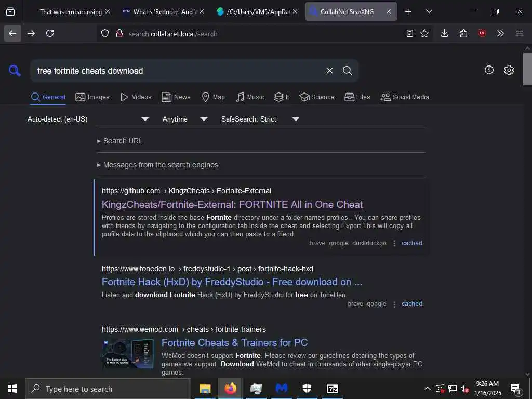Switch to /C:/Users/VM5/AppData tab

[x=258, y=12]
